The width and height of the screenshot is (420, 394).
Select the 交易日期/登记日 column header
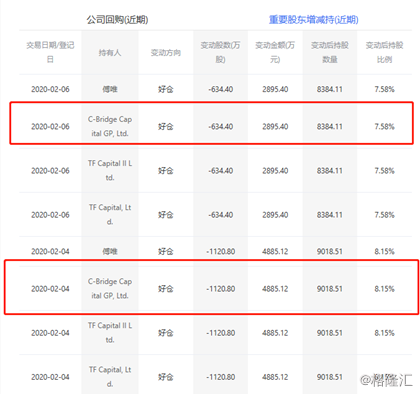click(x=50, y=52)
